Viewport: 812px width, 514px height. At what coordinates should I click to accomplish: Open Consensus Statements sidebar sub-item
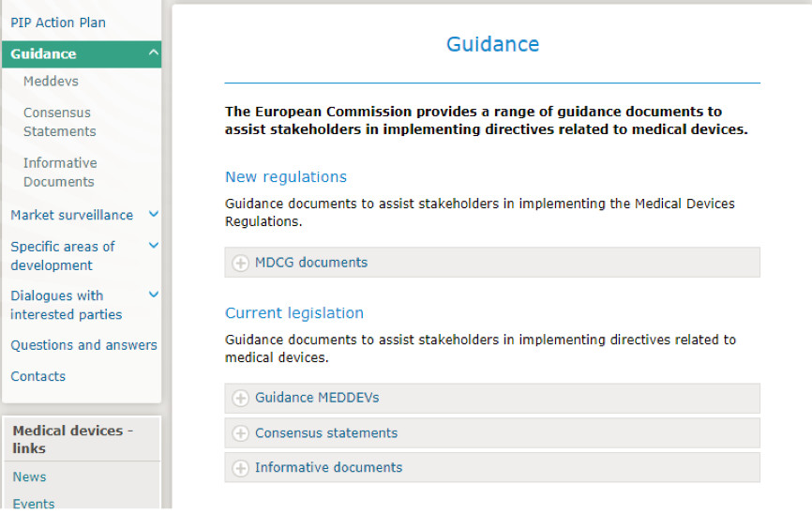(x=59, y=122)
